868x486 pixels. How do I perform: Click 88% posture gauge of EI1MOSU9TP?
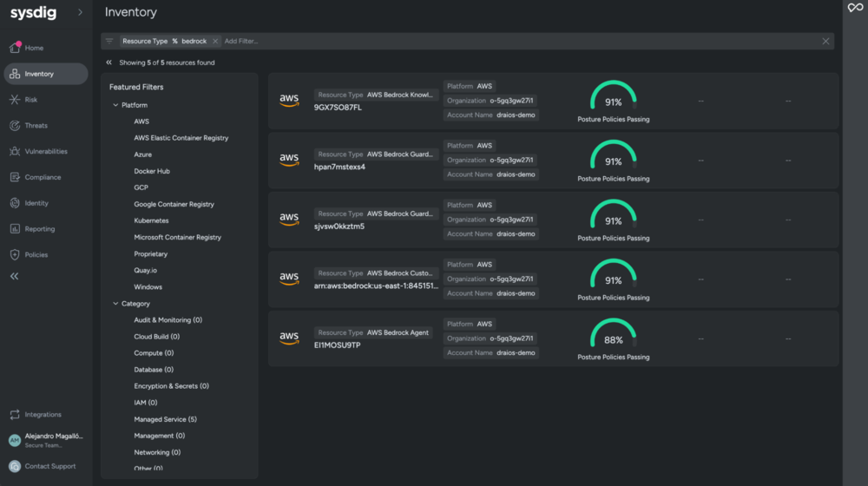pos(614,333)
